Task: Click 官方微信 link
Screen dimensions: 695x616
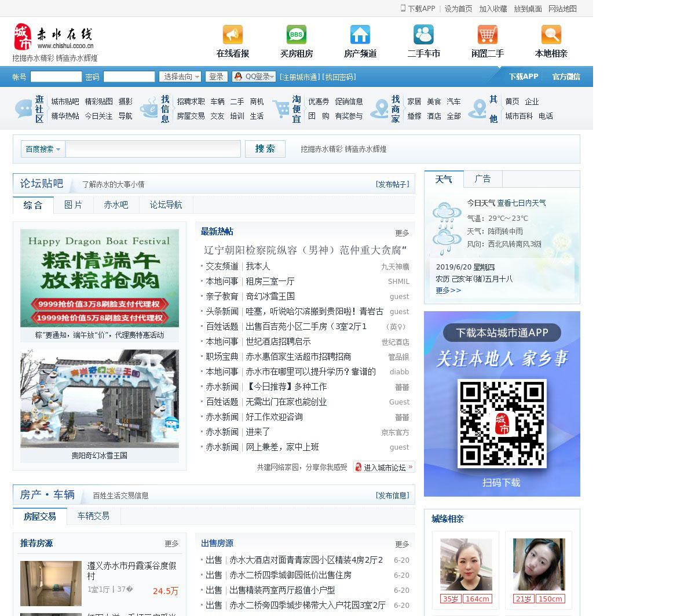Action: point(566,76)
